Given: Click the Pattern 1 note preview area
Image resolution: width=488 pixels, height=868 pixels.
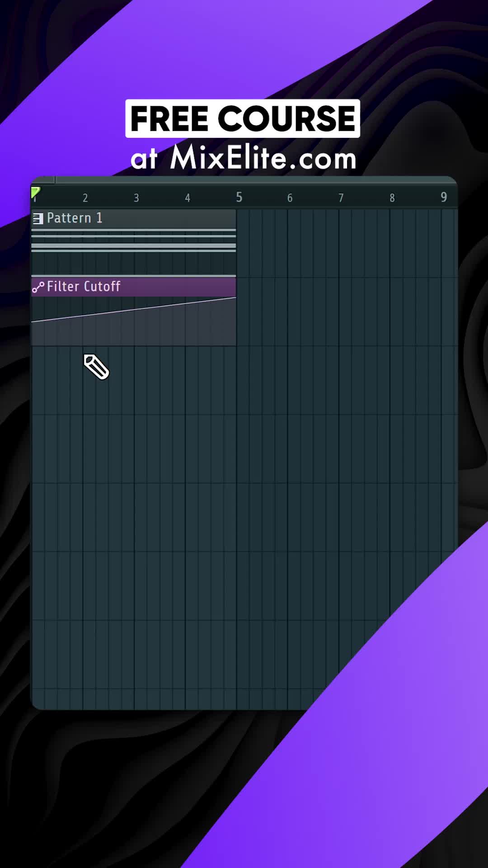Looking at the screenshot, I should [x=134, y=252].
